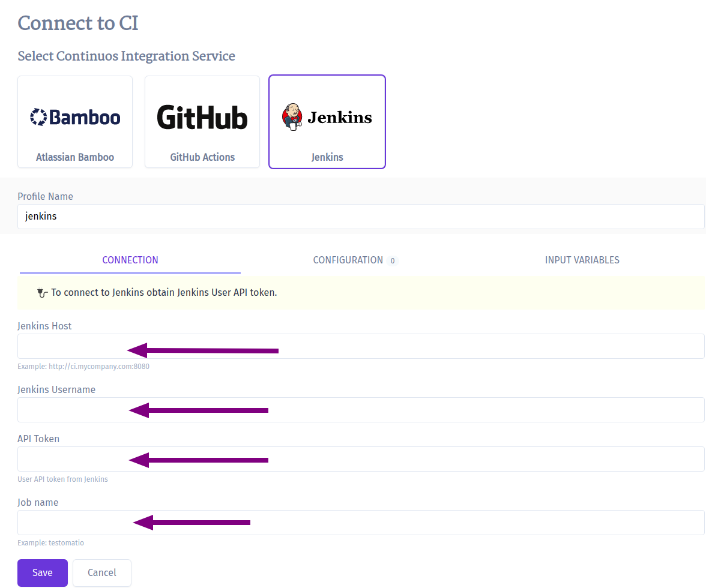The image size is (706, 588).
Task: Click the 'Jenkins Username' field label
Action: click(x=56, y=389)
